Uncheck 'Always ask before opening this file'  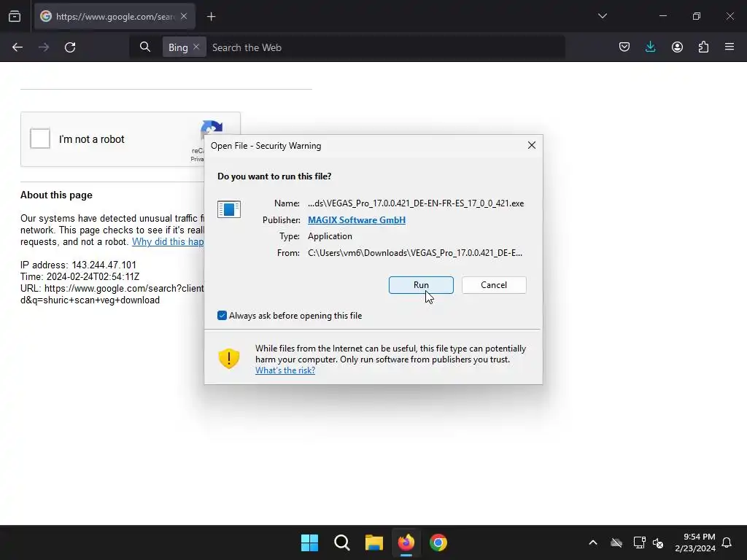click(x=222, y=315)
